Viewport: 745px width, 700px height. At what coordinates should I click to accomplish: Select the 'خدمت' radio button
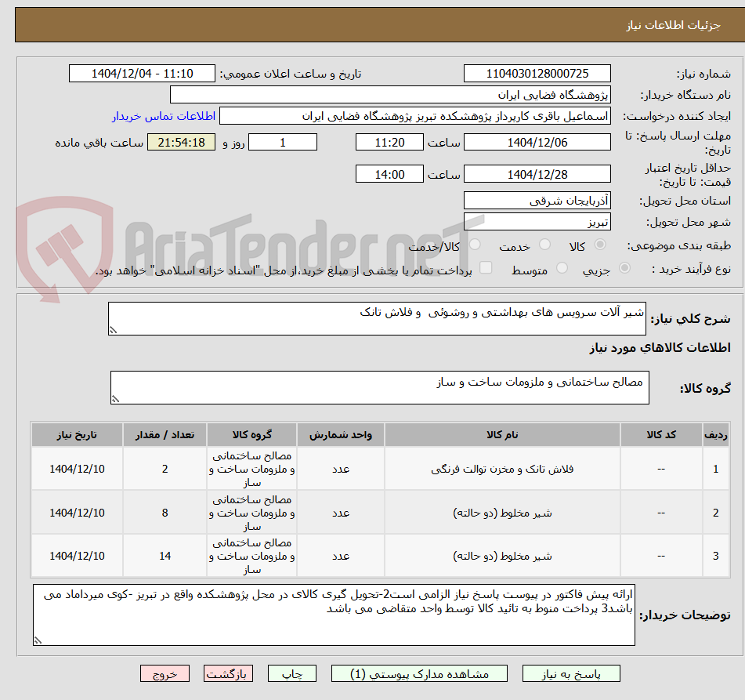click(544, 245)
